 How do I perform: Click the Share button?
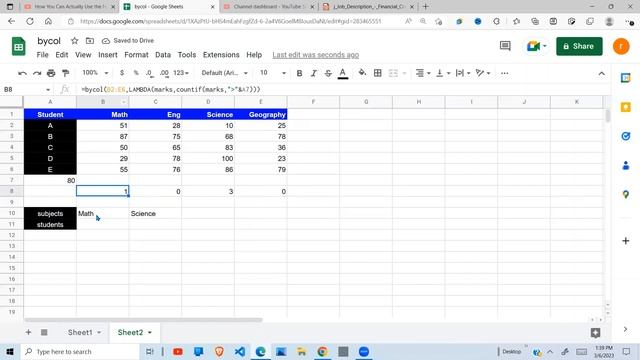[579, 46]
